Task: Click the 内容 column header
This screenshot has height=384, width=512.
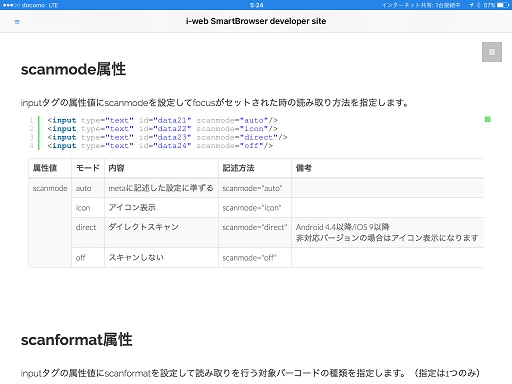Action: click(x=161, y=168)
